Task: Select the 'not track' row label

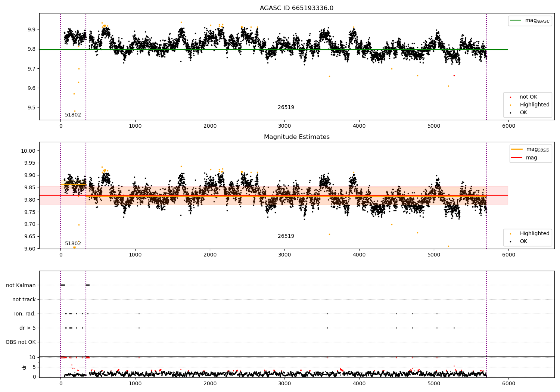Action: pos(24,299)
